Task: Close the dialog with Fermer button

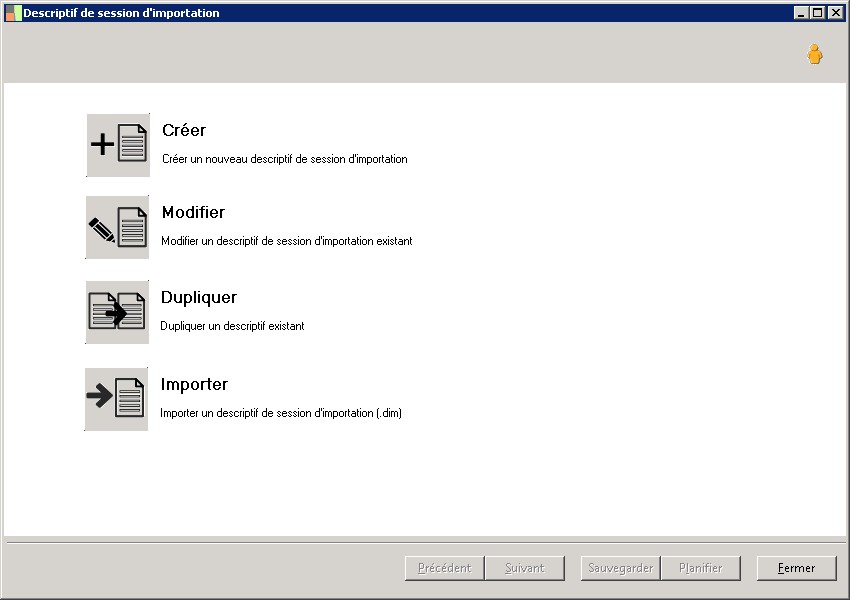Action: (x=796, y=568)
